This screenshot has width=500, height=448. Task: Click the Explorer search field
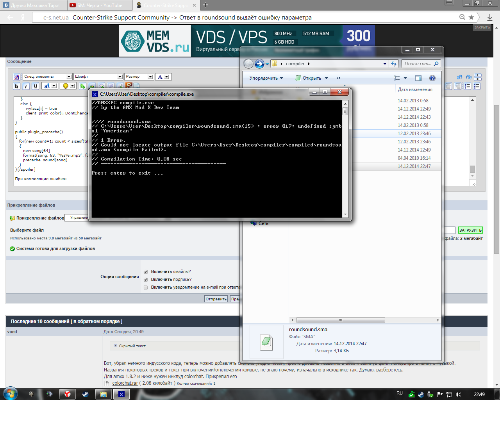pyautogui.click(x=421, y=64)
